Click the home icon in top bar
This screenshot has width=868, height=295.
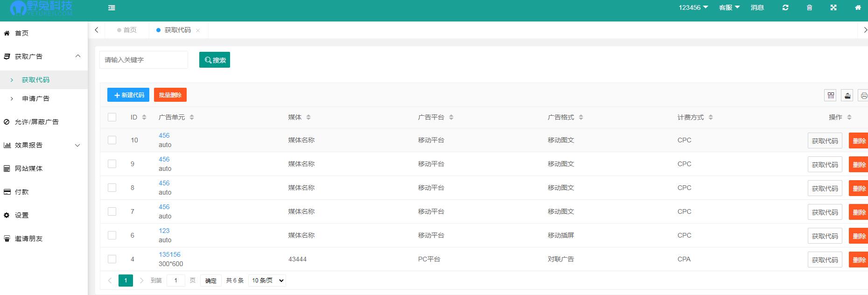(x=858, y=7)
